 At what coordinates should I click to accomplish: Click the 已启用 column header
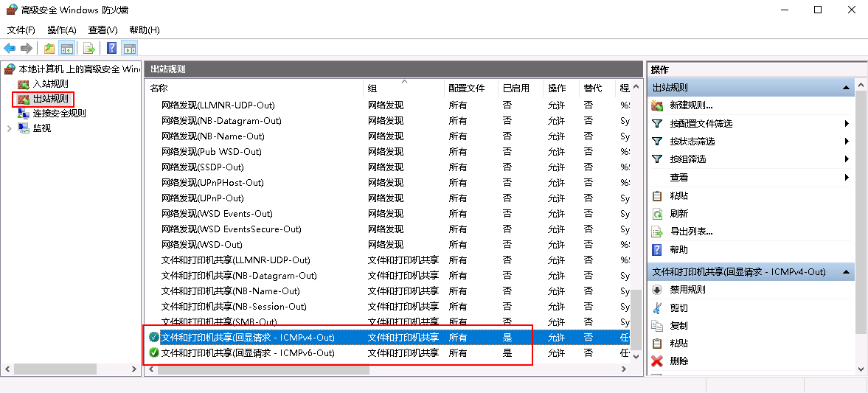(x=521, y=88)
